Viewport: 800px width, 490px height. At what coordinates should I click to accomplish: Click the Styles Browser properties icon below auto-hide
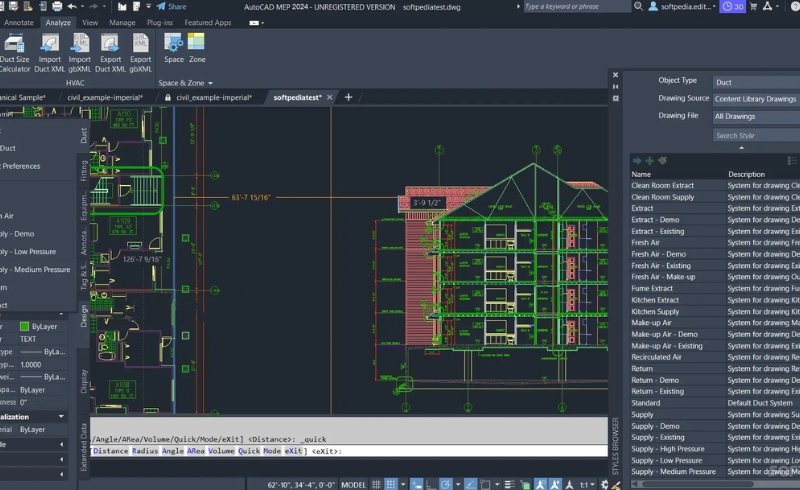tap(615, 99)
